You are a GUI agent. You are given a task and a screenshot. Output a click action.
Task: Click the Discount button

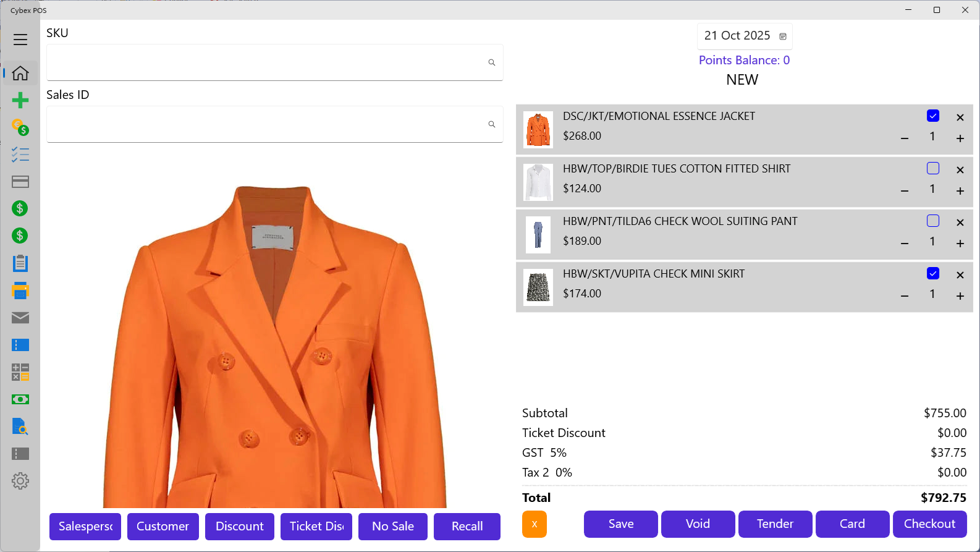240,527
